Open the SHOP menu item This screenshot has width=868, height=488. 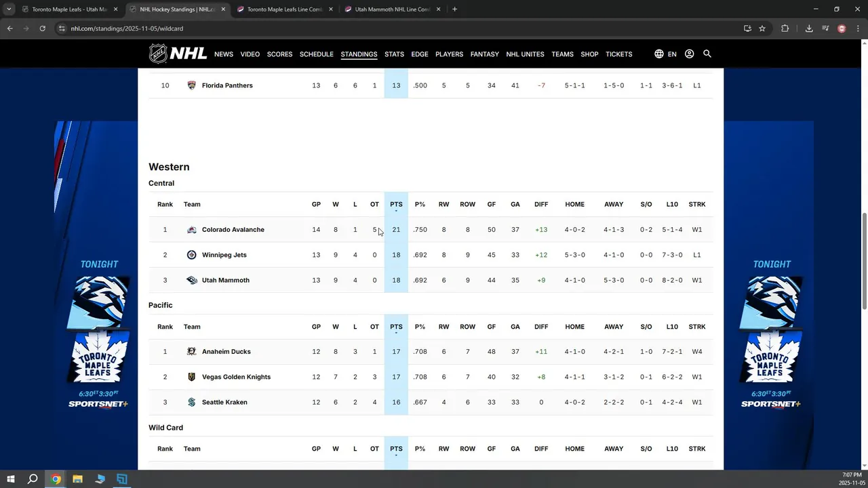589,54
